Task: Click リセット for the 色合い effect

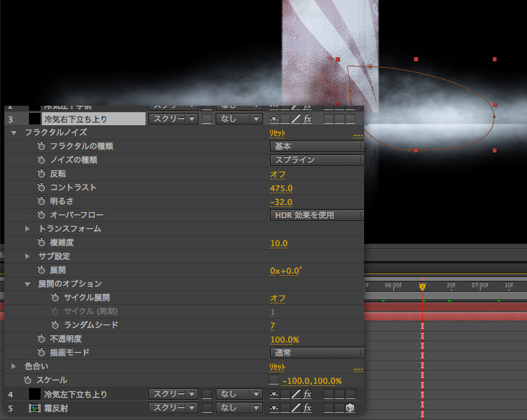Action: click(x=277, y=367)
